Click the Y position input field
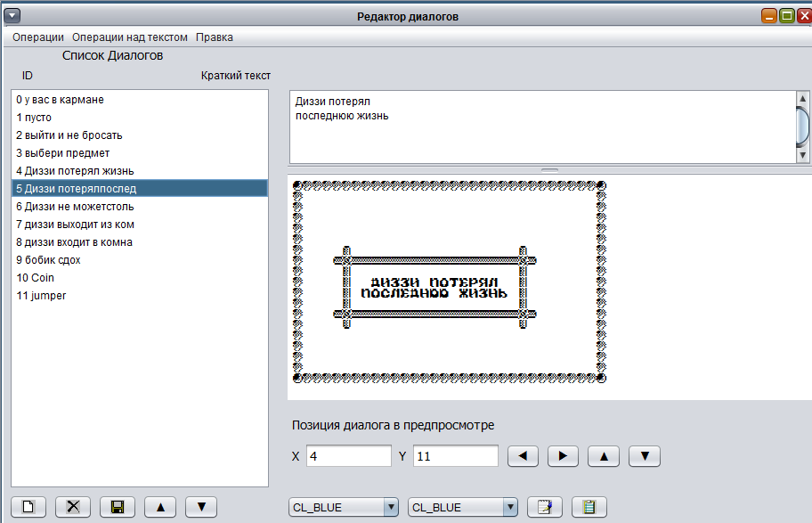This screenshot has height=523, width=812. pyautogui.click(x=456, y=455)
